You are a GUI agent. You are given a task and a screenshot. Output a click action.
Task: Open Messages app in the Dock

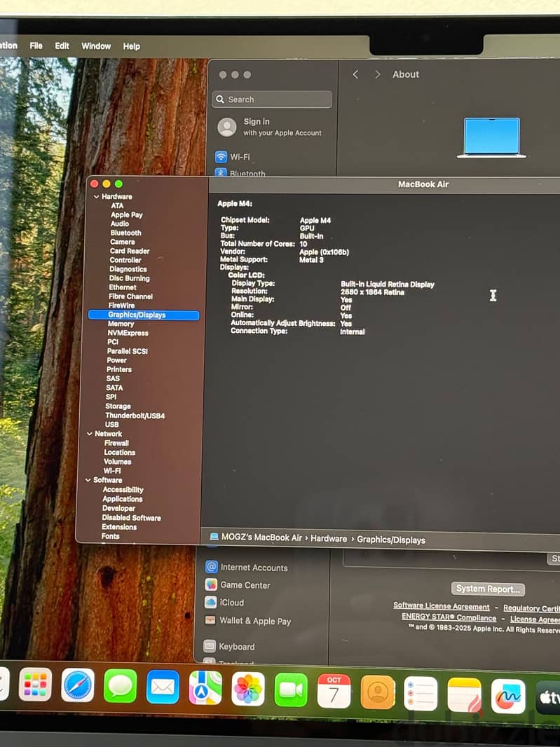(x=120, y=686)
